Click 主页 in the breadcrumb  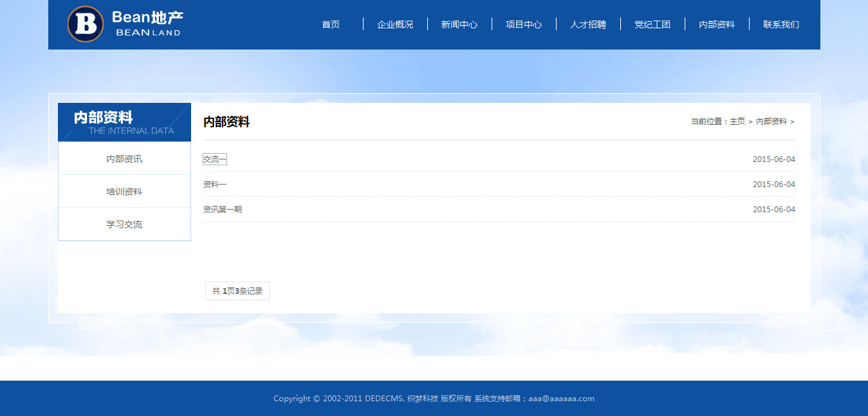click(x=737, y=122)
